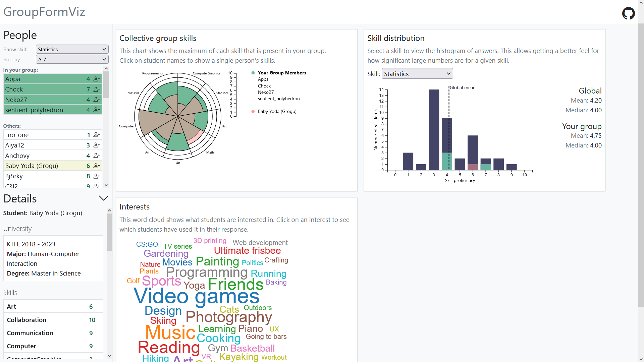Add Anchovy to group icon
644x362 pixels.
click(97, 156)
